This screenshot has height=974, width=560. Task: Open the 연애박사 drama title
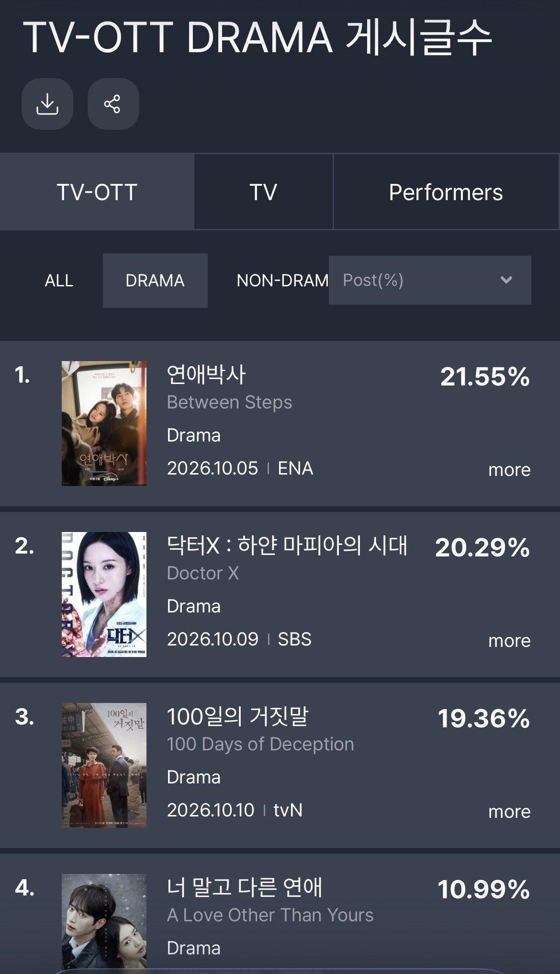point(206,374)
